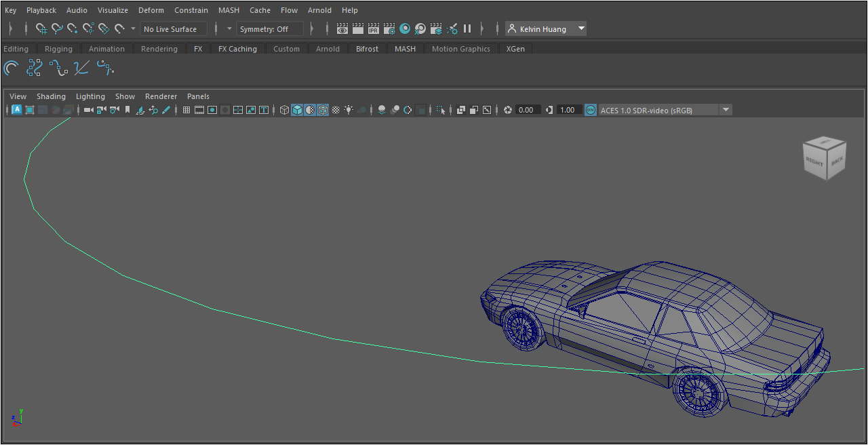Click the IPR render icon
This screenshot has width=868, height=445.
pos(374,29)
